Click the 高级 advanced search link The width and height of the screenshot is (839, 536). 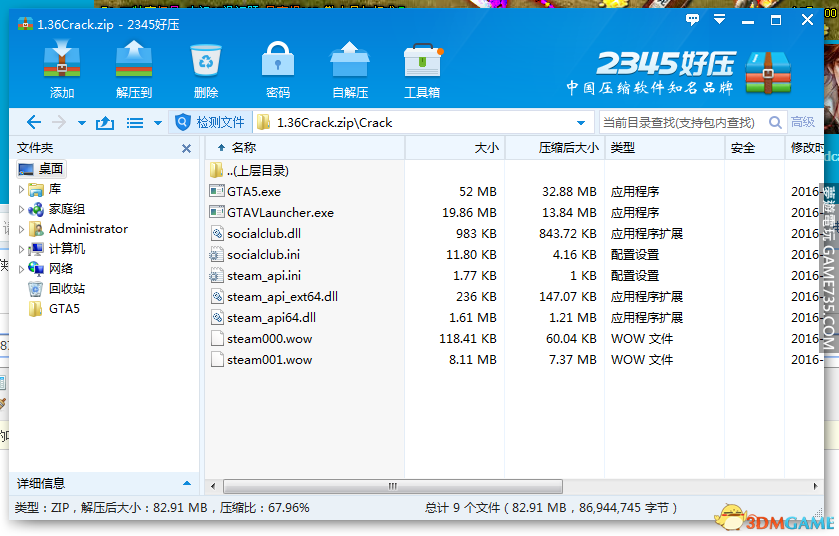coord(802,123)
